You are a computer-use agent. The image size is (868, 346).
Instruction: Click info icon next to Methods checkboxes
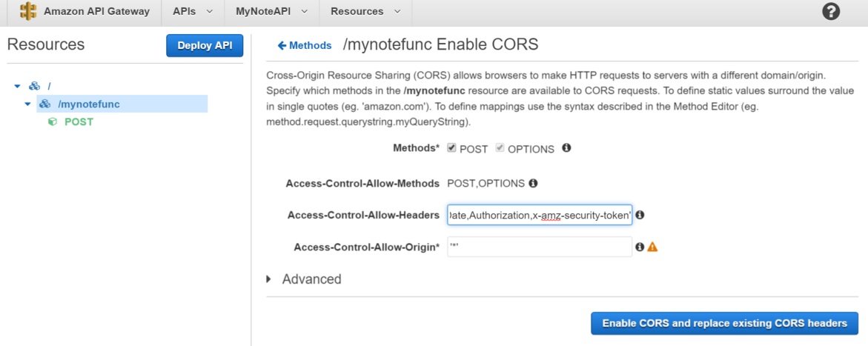[566, 148]
